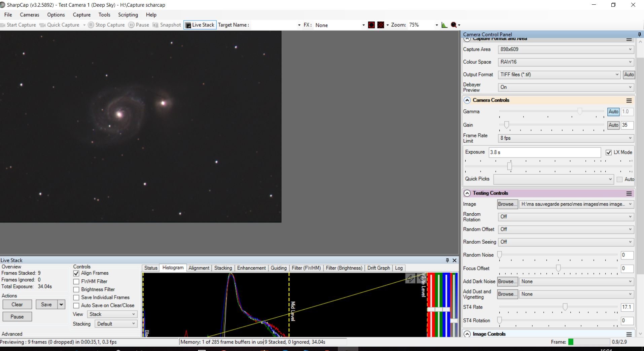Open the Scripting menu
Screen dimensions: 644x351
coord(128,15)
